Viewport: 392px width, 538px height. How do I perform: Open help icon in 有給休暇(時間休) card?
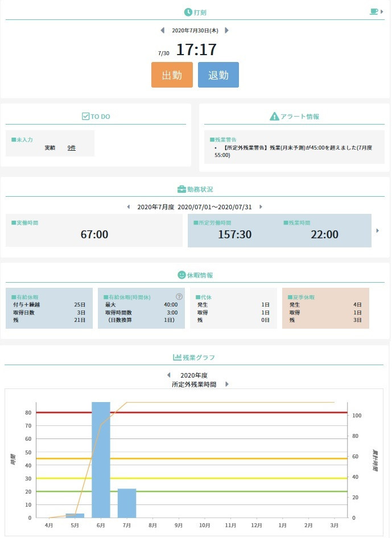[x=179, y=296]
